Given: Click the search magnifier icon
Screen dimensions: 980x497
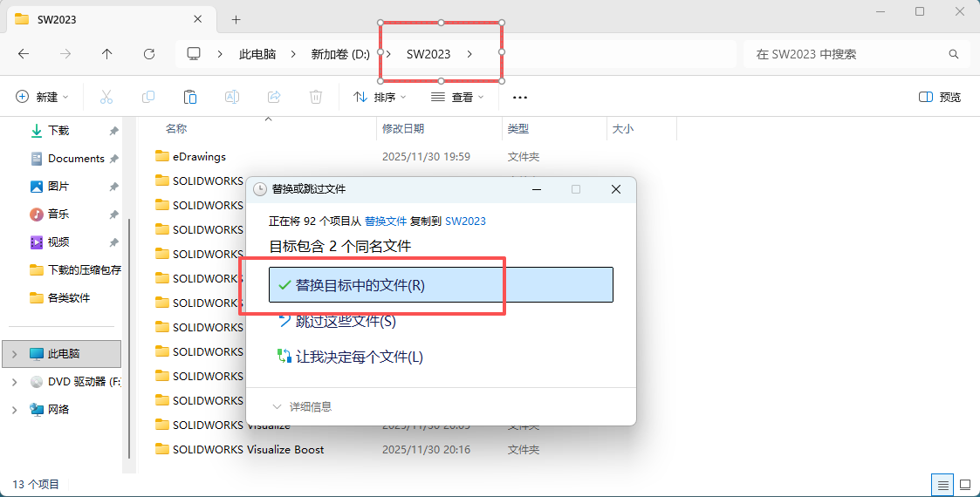Looking at the screenshot, I should pyautogui.click(x=954, y=54).
